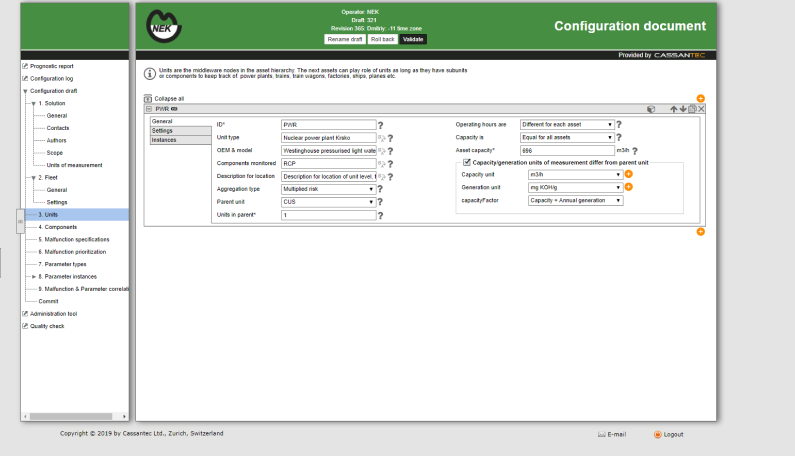Click the Units in parent input field
795x456 pixels.
(329, 215)
